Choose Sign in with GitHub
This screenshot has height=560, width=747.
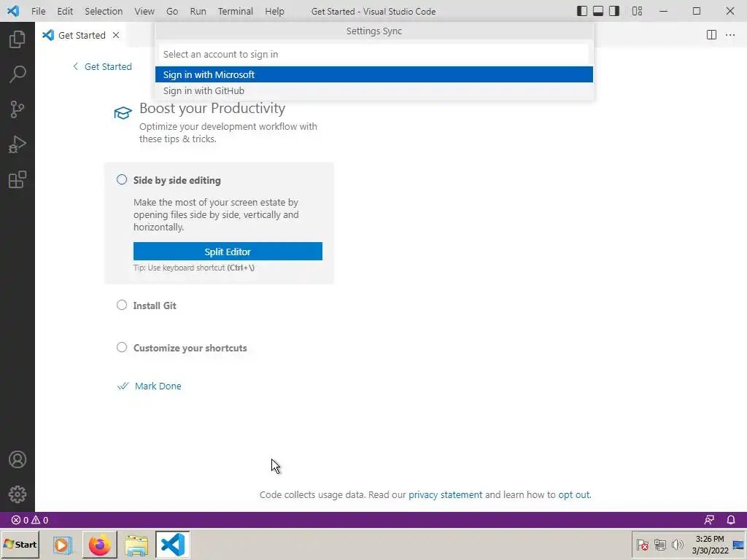(x=374, y=90)
